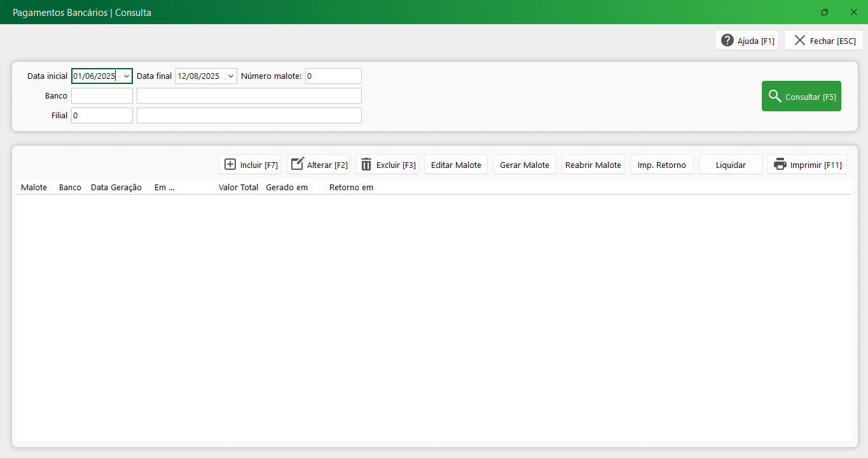
Task: Restore the window using the title bar icon
Action: (825, 12)
